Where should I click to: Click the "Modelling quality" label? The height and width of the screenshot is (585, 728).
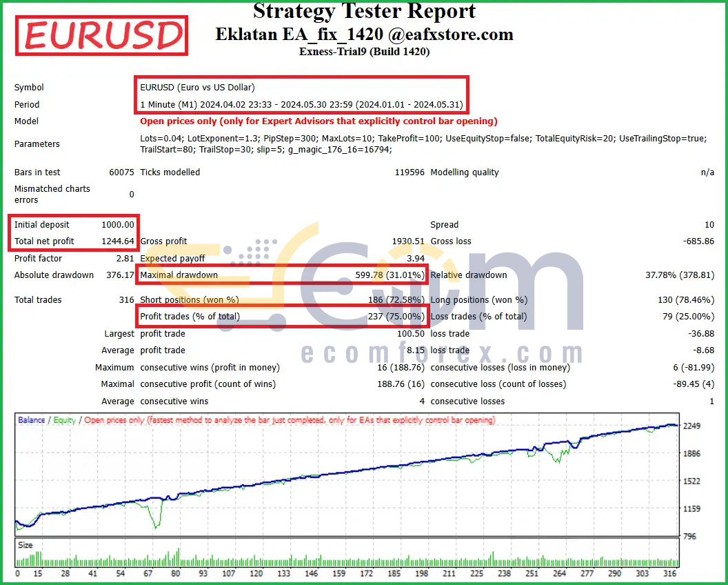464,172
